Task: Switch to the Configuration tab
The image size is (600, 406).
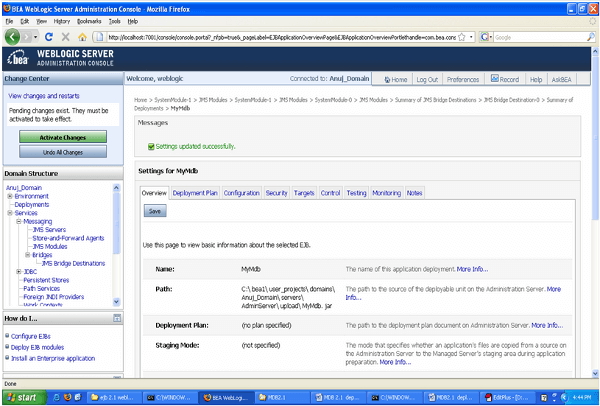Action: 241,193
